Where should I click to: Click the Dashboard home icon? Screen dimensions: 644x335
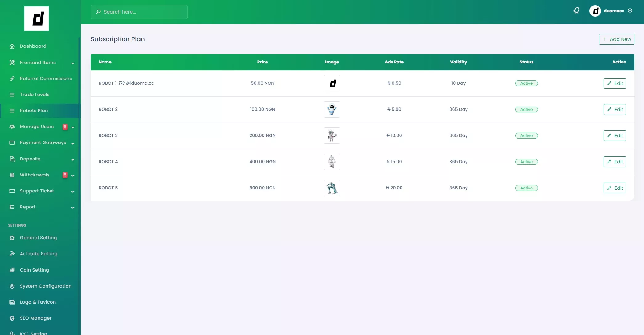12,46
